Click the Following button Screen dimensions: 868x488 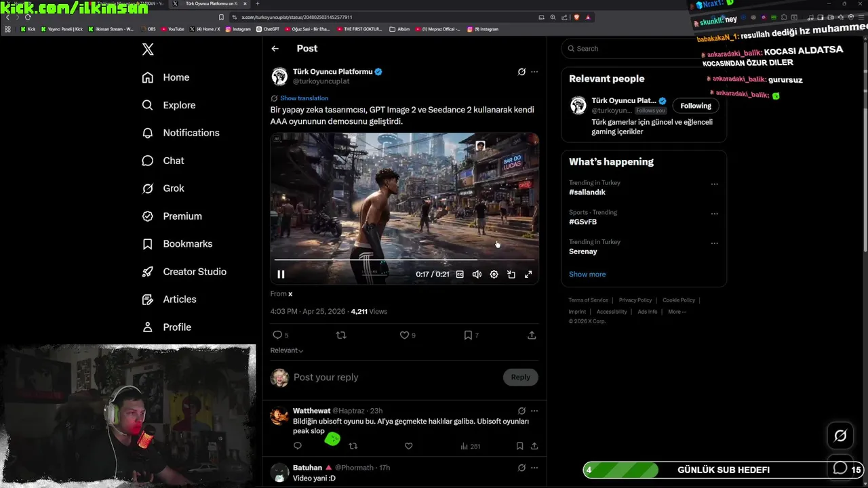coord(696,106)
